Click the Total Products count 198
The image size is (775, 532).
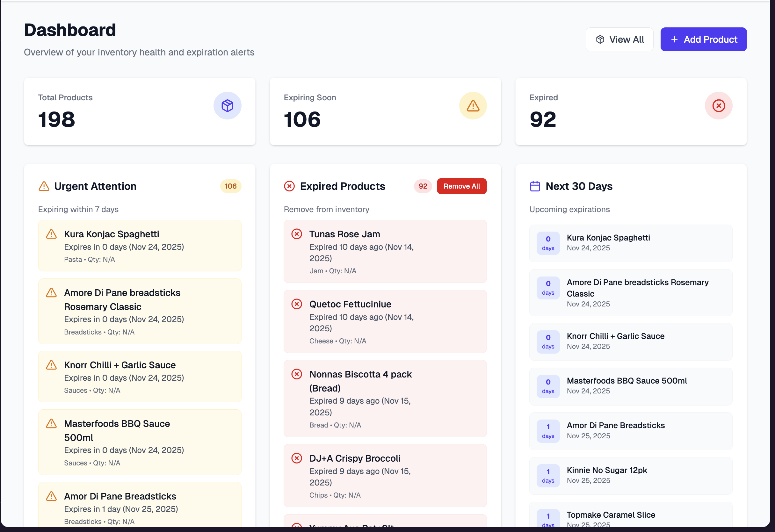click(x=57, y=119)
